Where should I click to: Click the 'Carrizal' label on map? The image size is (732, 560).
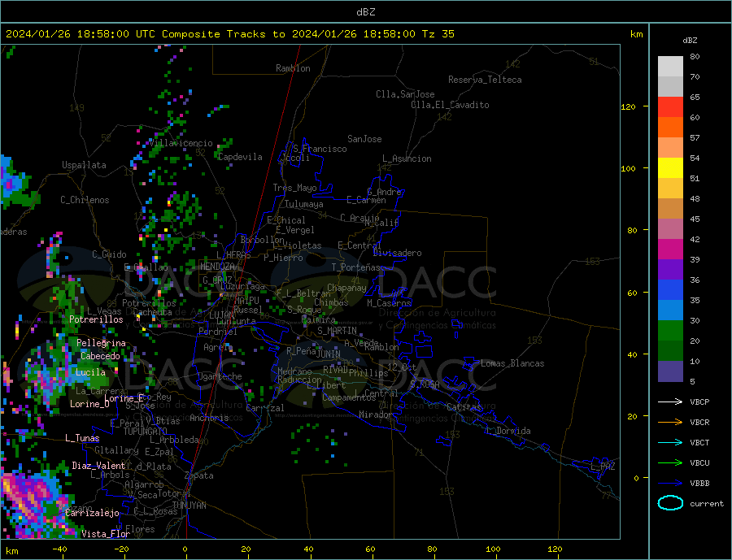click(x=265, y=408)
